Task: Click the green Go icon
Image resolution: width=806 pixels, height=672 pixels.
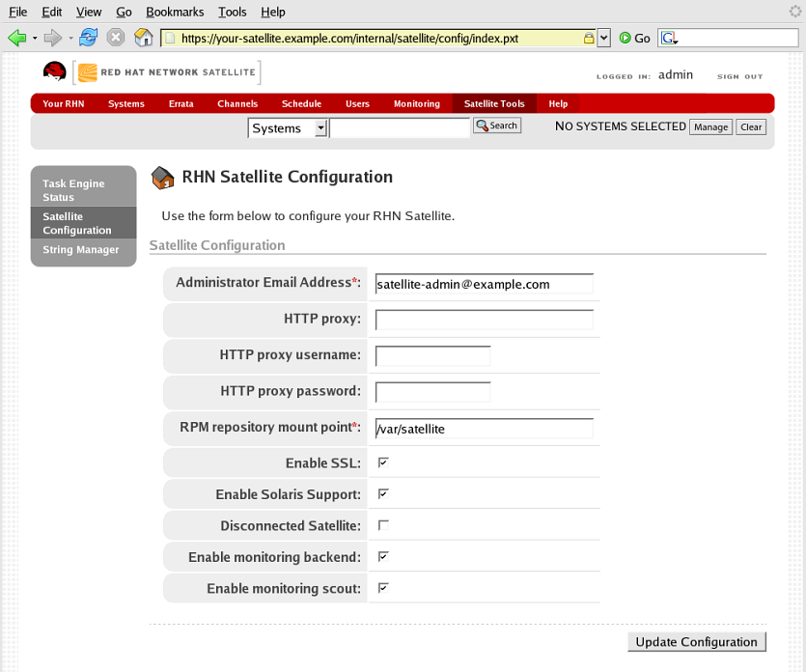Action: [x=625, y=38]
